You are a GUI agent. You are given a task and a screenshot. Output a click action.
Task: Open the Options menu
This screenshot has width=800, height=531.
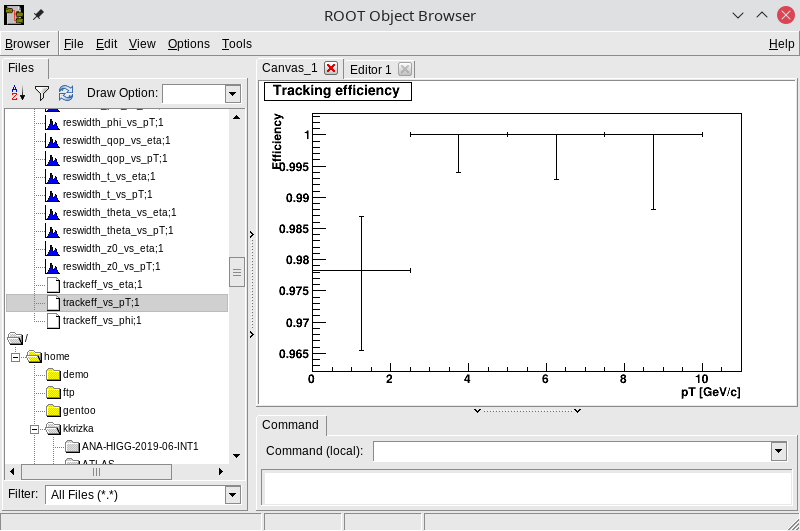[x=189, y=44]
